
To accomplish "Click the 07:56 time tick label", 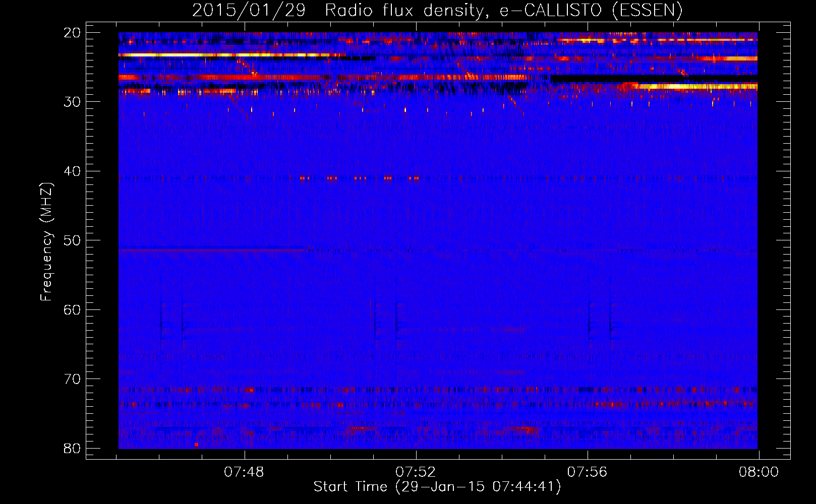I will pyautogui.click(x=588, y=472).
